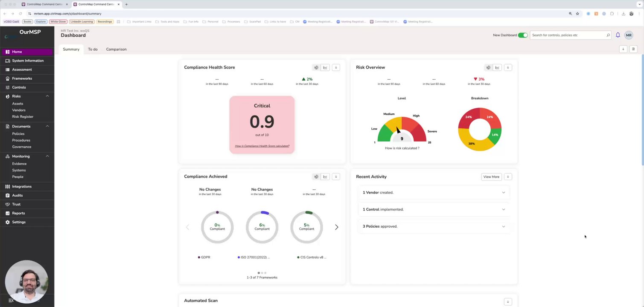Toggle the New Dashboard switch

coord(523,35)
